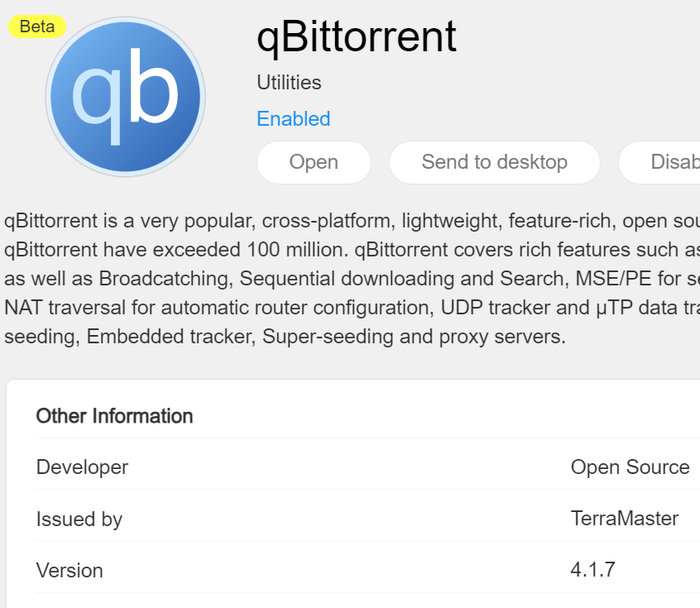Viewport: 700px width, 608px height.
Task: Click the 4.1.7 version number
Action: [x=593, y=571]
